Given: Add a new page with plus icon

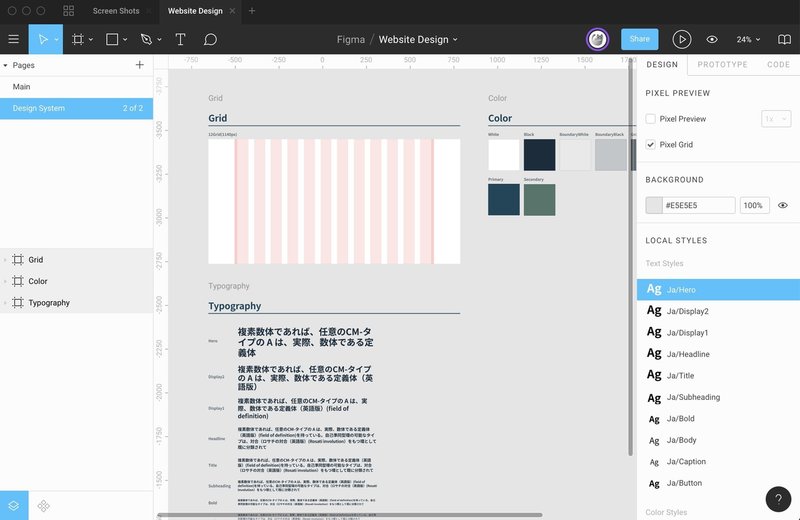Looking at the screenshot, I should pyautogui.click(x=140, y=65).
